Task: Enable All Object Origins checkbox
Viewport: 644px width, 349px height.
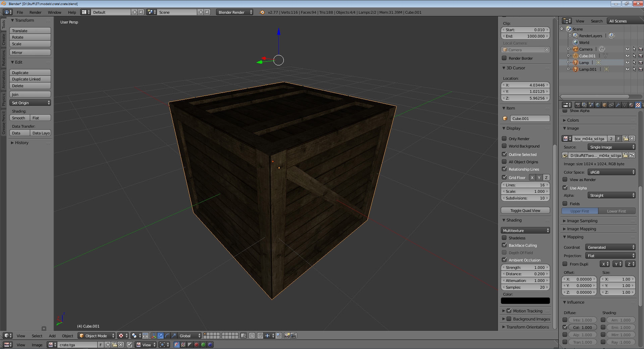Action: 504,162
